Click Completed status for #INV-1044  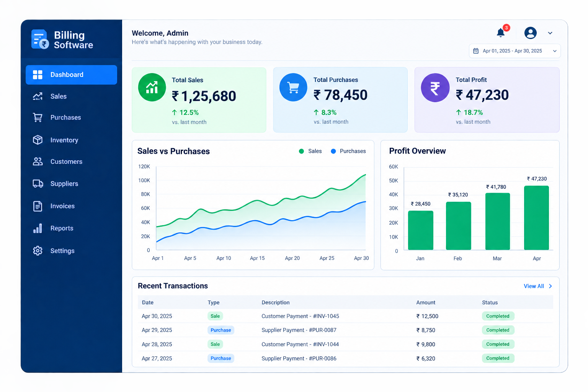(x=498, y=344)
